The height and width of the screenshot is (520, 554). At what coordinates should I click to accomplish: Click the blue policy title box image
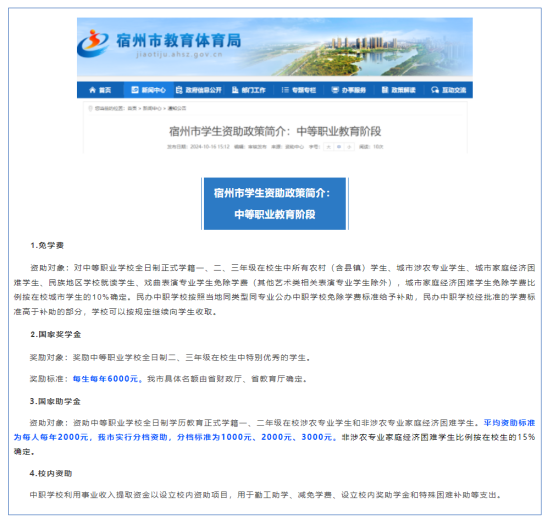coord(275,203)
